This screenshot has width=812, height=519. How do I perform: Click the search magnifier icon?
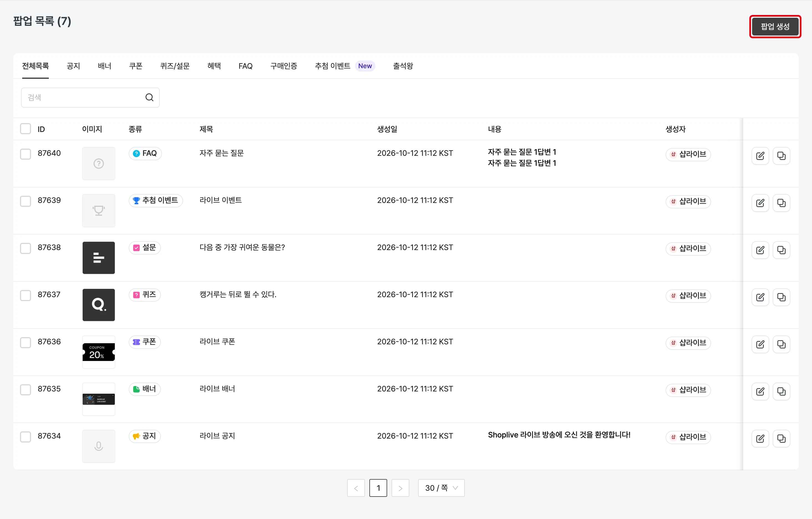[149, 97]
